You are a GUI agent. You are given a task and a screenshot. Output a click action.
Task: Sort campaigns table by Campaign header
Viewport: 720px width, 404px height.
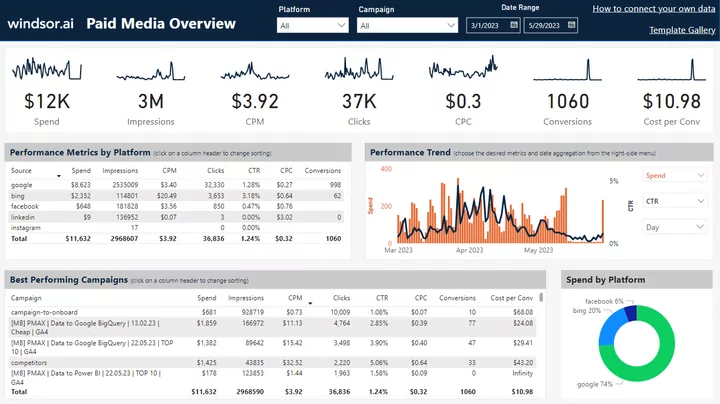pos(26,298)
